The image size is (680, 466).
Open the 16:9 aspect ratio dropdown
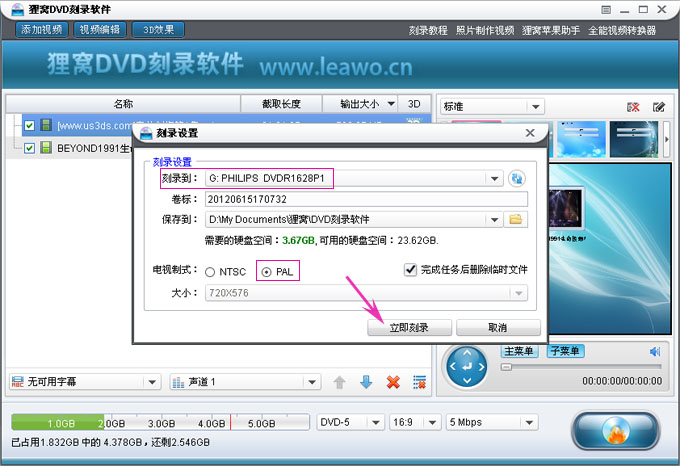coord(432,422)
